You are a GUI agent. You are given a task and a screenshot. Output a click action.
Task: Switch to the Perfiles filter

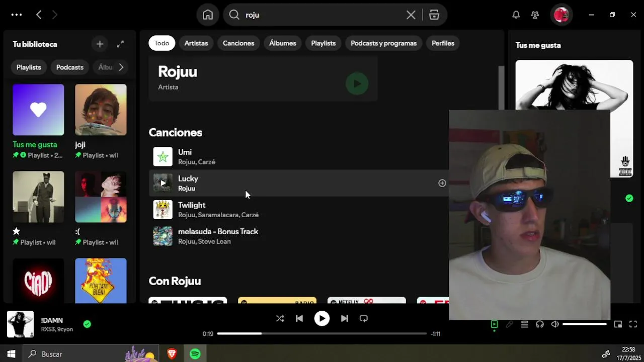443,43
